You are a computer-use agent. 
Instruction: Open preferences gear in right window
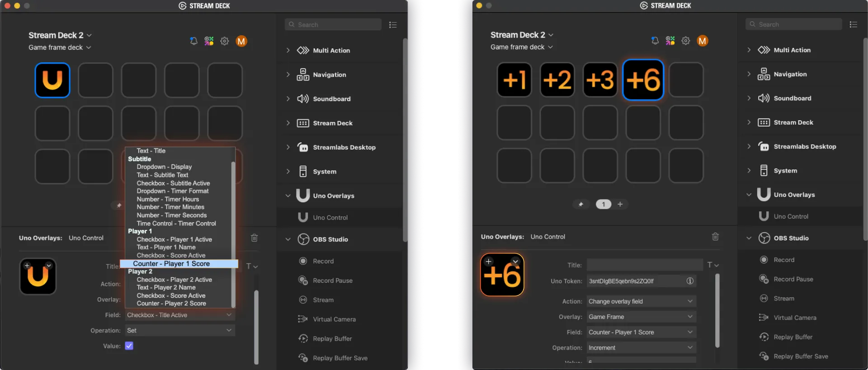pyautogui.click(x=686, y=41)
